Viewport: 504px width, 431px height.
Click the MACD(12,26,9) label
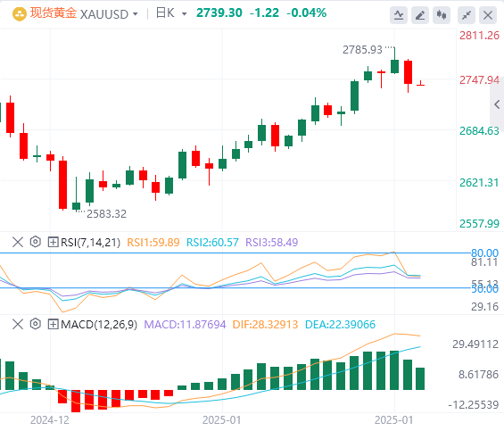[x=99, y=325]
